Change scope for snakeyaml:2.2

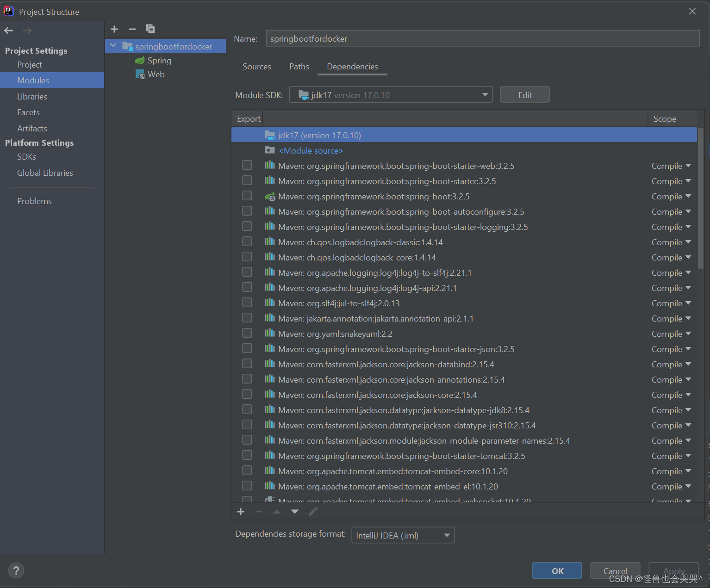pyautogui.click(x=671, y=334)
